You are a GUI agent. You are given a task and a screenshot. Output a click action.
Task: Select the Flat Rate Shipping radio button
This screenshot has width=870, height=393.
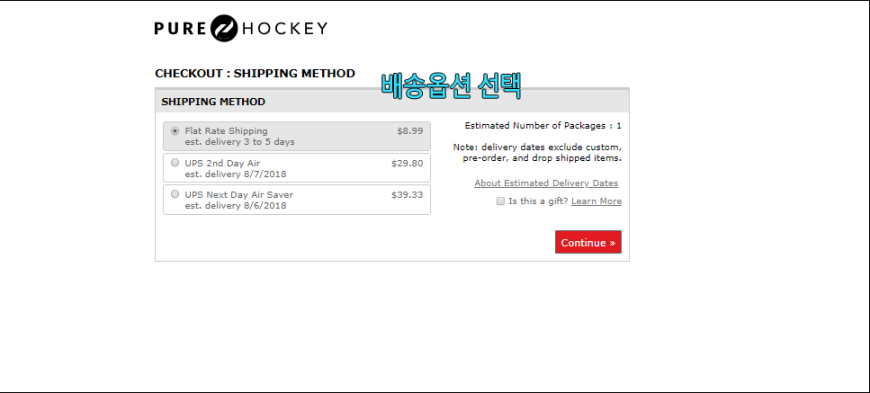[x=175, y=131]
